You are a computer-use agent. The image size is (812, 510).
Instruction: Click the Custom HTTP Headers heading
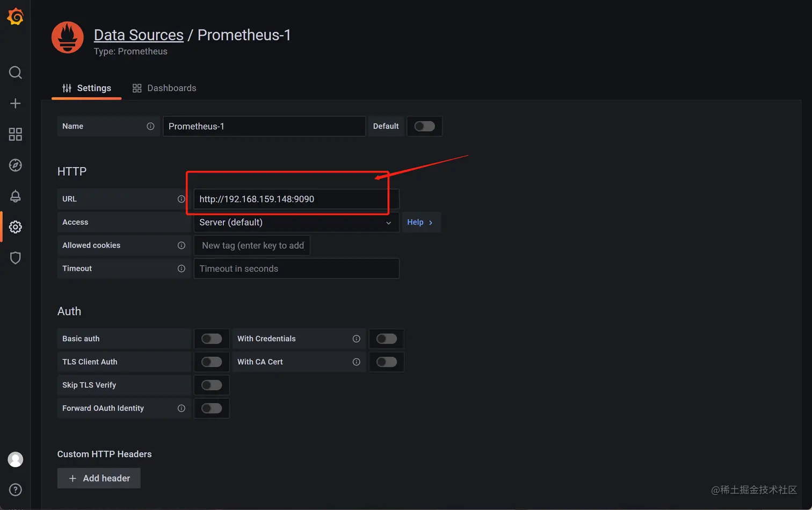coord(105,454)
